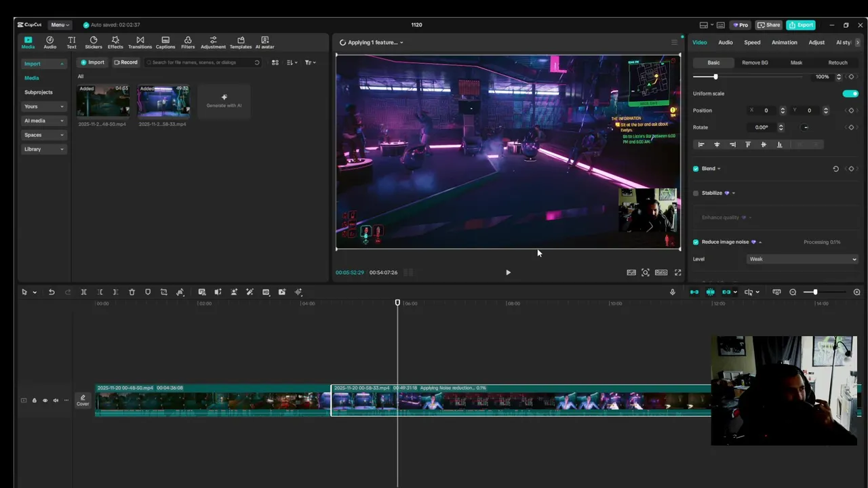
Task: Click the Pro upgrade button
Action: pyautogui.click(x=741, y=25)
